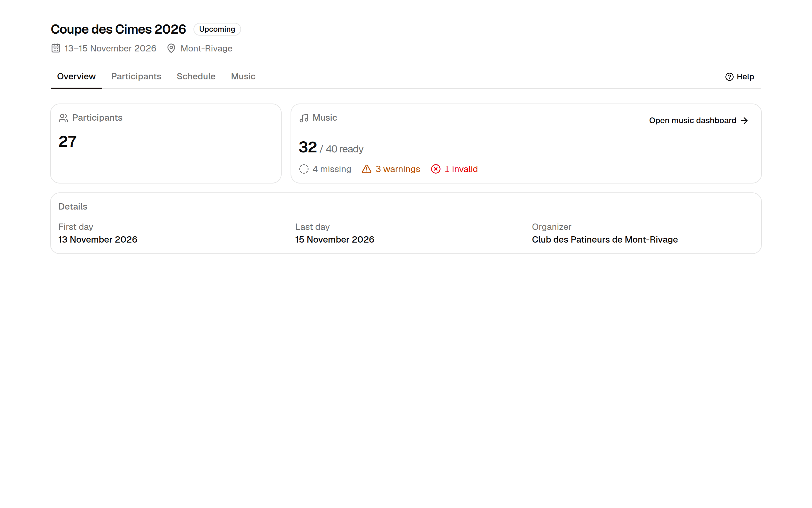The image size is (812, 508).
Task: Click the orange warning triangle icon
Action: (366, 169)
